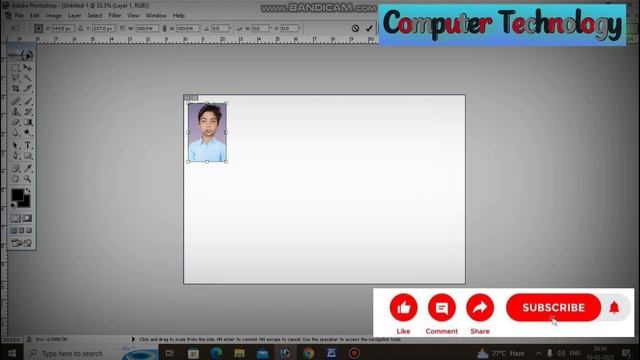Select the Gradient tool
The height and width of the screenshot is (360, 640).
pyautogui.click(x=27, y=122)
